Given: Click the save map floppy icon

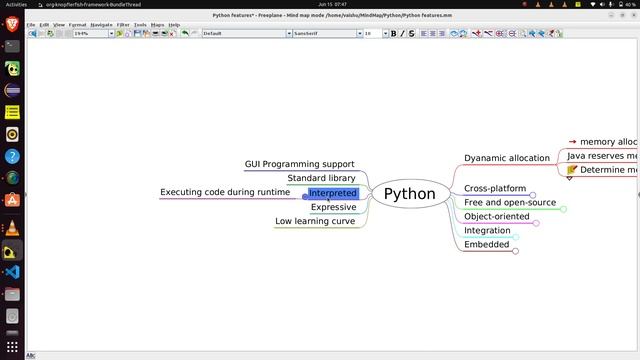Looking at the screenshot, I should [137, 33].
